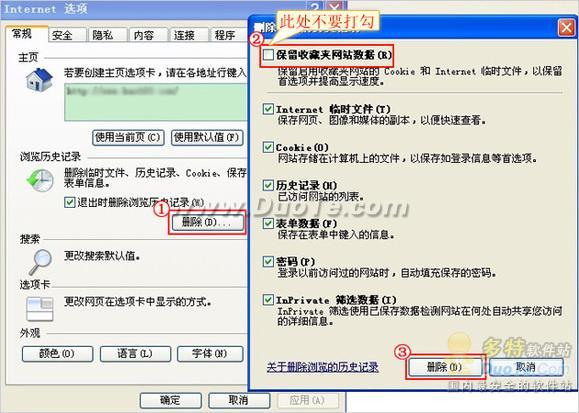This screenshot has width=579, height=413.
Task: Uncheck the Cookie checkbox
Action: coord(268,147)
